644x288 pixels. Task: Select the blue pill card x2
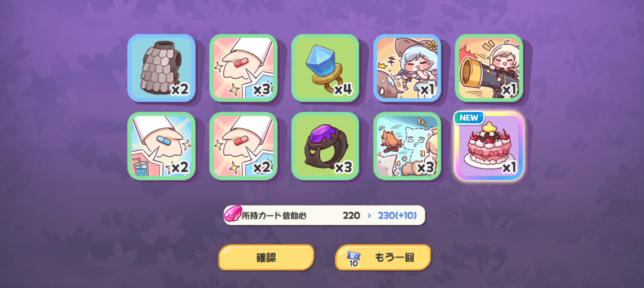161,146
